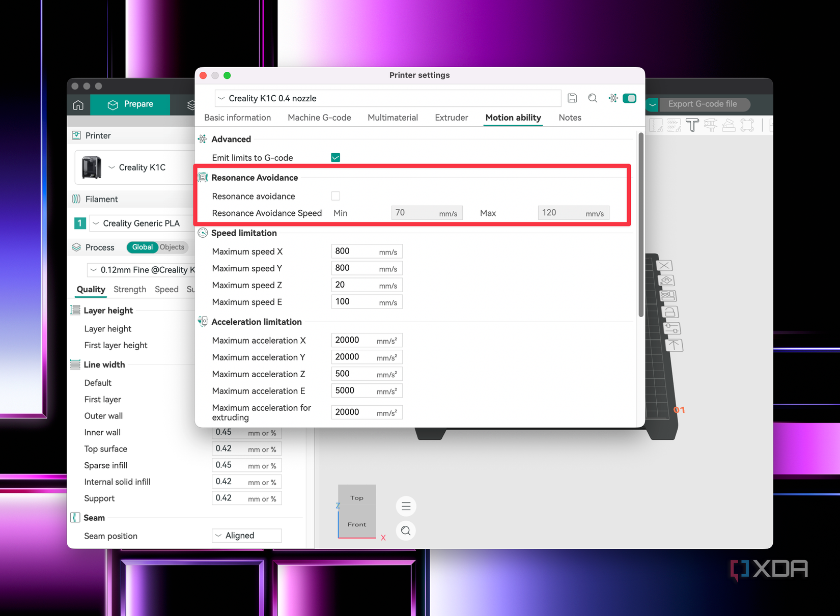The image size is (840, 616).
Task: Click the magnifier zoom button in viewport
Action: (x=406, y=531)
